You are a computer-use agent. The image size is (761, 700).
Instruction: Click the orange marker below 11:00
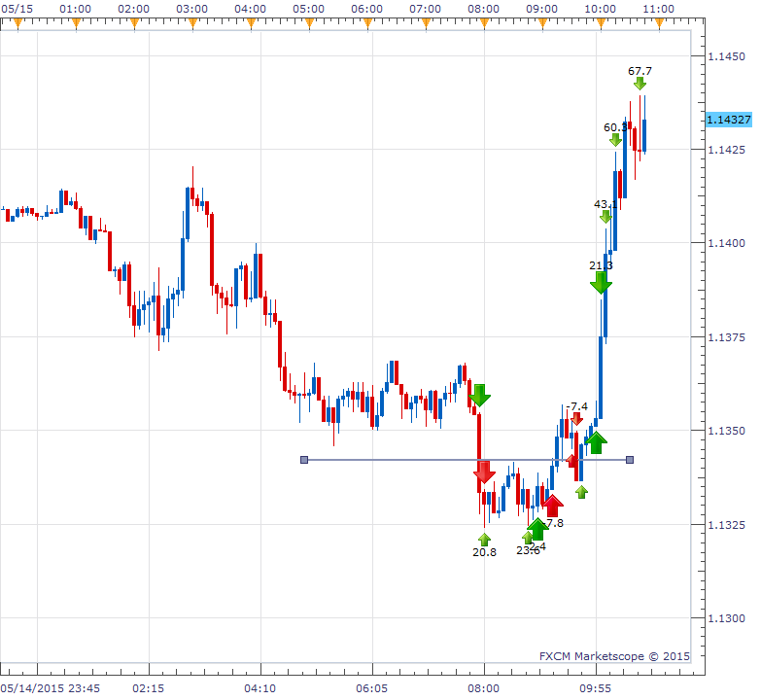[x=659, y=23]
